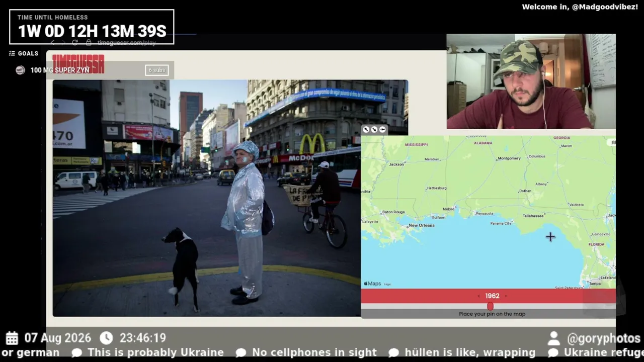This screenshot has height=362, width=644.
Task: Click Tampa on the map
Action: coord(595,284)
